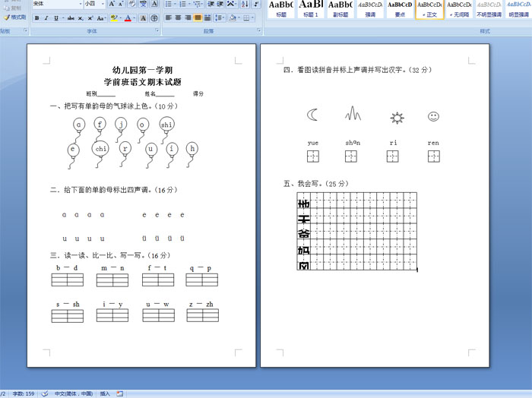Click the 中文(简体, 中国) language indicator
Screen dimensions: 532x398
(x=74, y=393)
